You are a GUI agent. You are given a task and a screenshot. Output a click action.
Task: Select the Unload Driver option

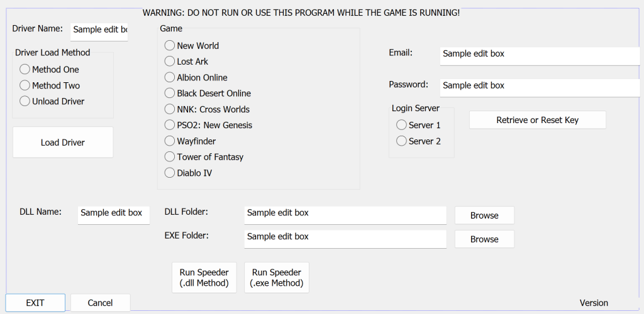[52, 101]
